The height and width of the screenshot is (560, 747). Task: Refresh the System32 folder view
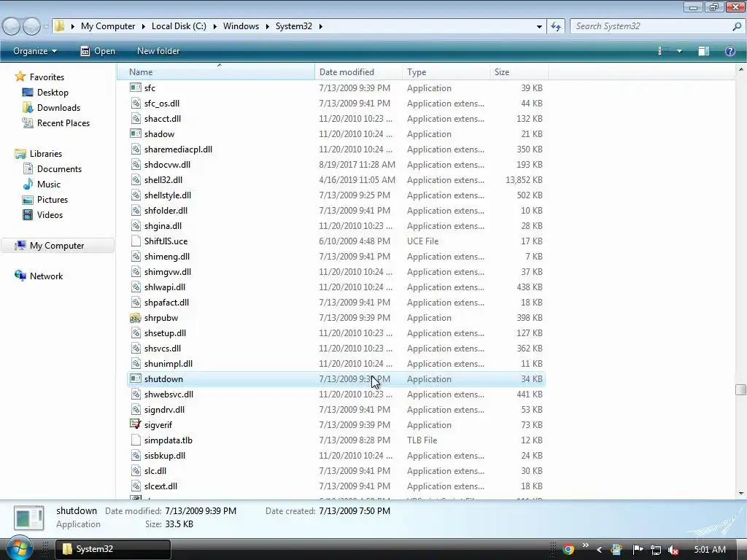click(556, 26)
